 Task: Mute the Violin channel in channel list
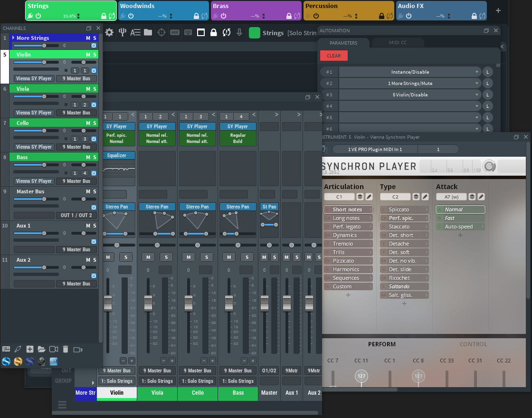pyautogui.click(x=88, y=55)
